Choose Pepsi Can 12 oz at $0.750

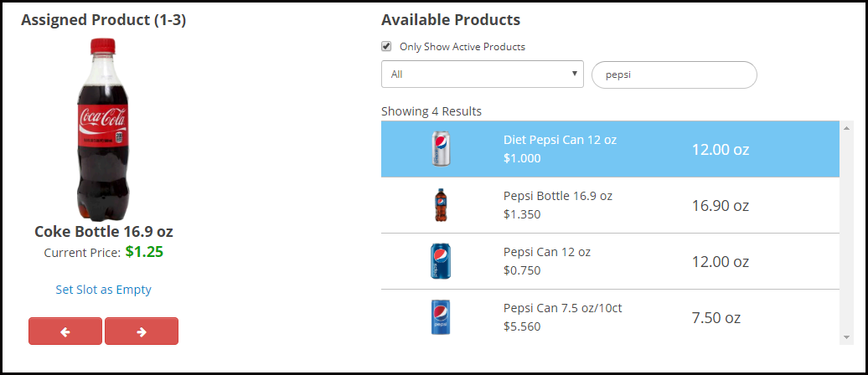click(546, 261)
